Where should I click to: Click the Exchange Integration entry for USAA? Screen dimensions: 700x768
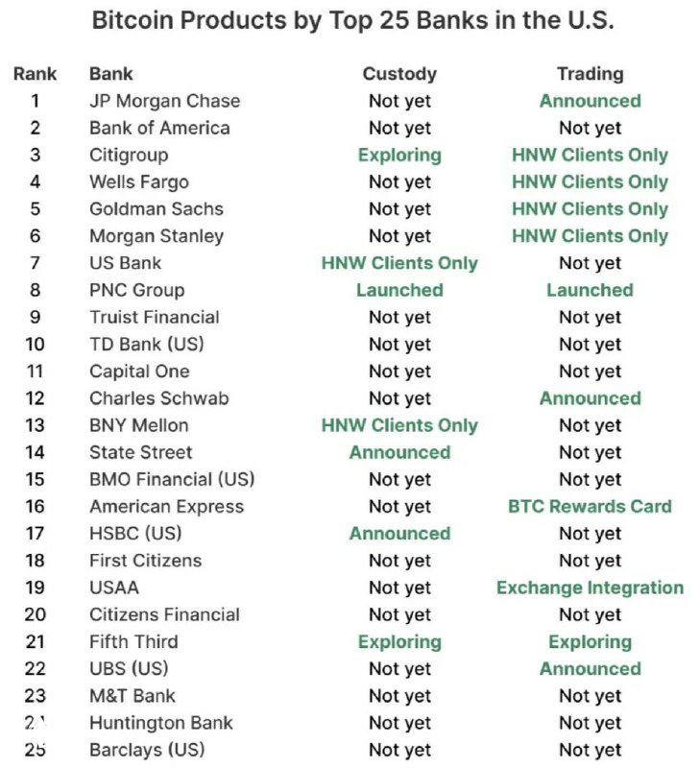click(590, 588)
